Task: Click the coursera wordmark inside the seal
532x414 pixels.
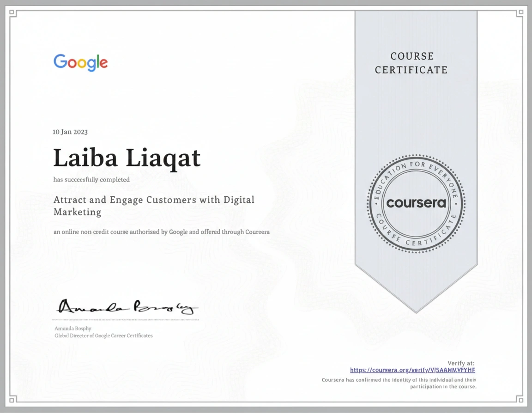Action: (416, 203)
